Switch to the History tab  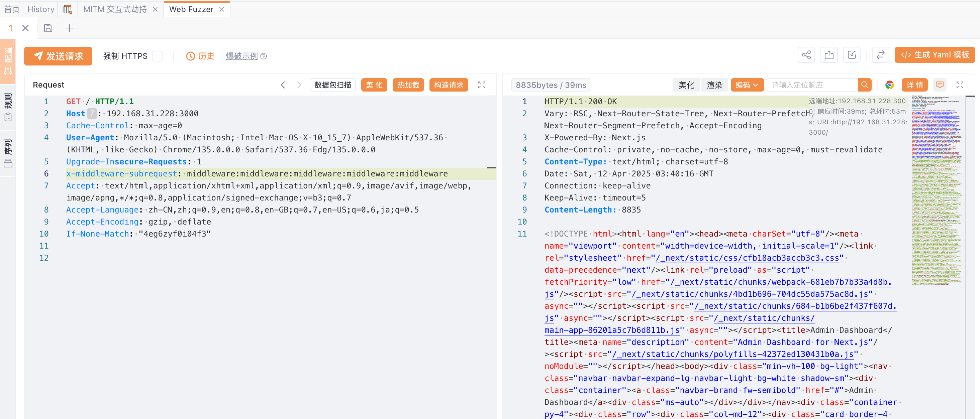pos(41,9)
